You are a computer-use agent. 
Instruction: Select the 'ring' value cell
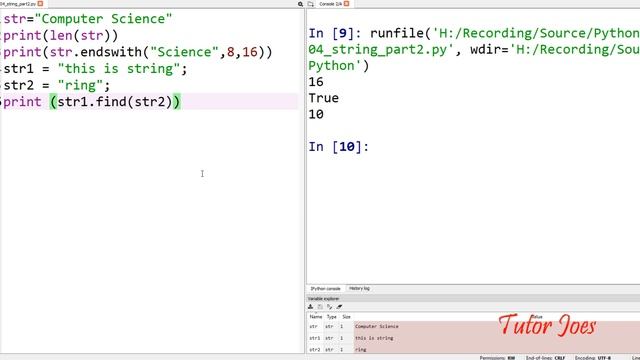pos(360,349)
